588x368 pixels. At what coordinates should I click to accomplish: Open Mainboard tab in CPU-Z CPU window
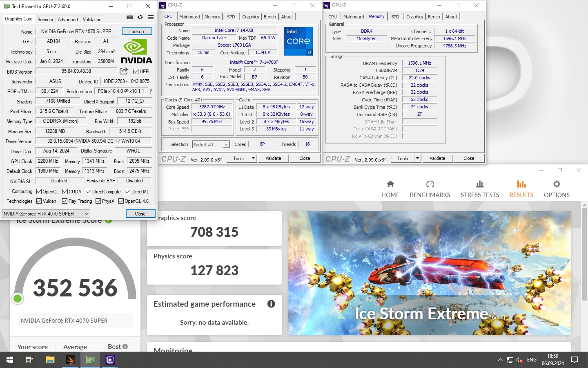189,17
